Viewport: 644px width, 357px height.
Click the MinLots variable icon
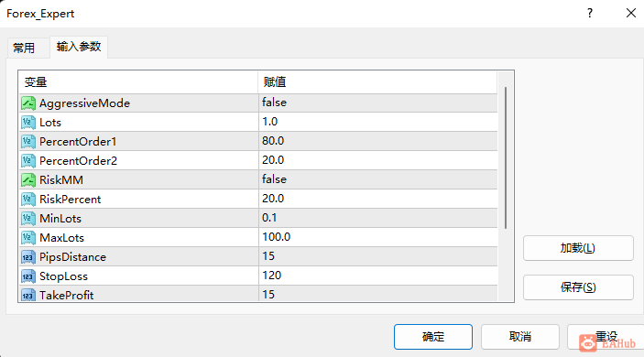[28, 218]
